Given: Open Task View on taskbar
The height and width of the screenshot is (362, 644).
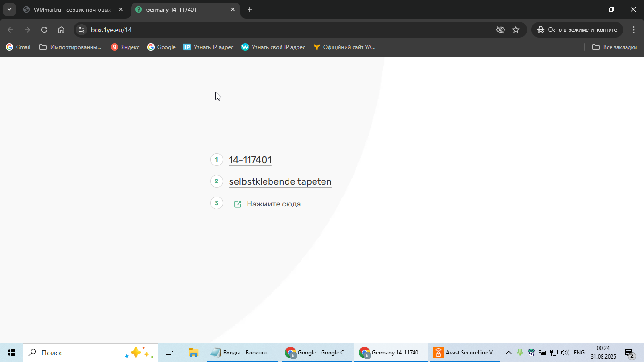Looking at the screenshot, I should click(x=170, y=353).
